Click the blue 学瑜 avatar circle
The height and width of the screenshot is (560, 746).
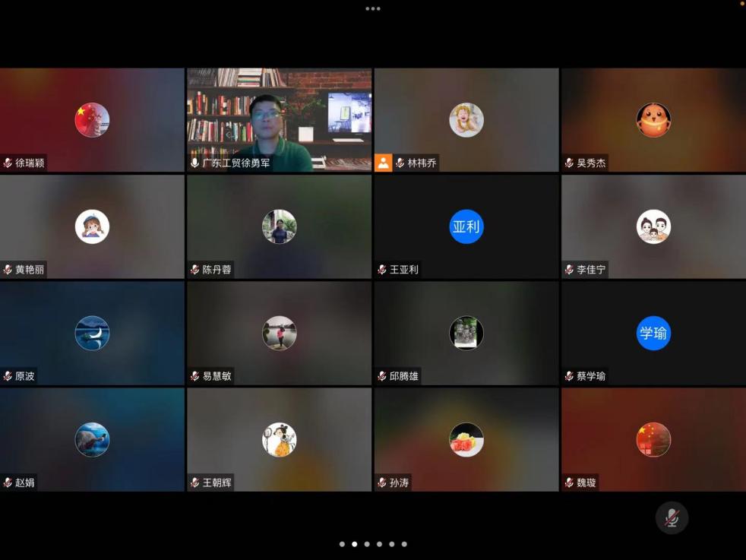pos(653,333)
